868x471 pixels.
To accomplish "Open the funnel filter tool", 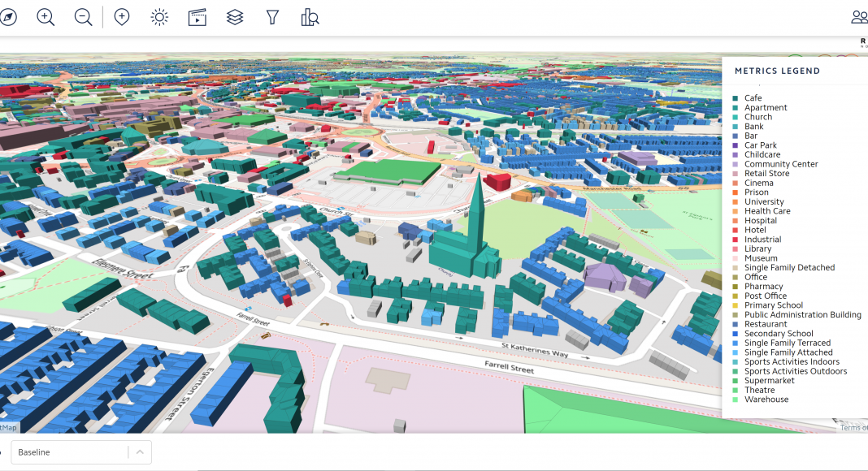I will [273, 17].
